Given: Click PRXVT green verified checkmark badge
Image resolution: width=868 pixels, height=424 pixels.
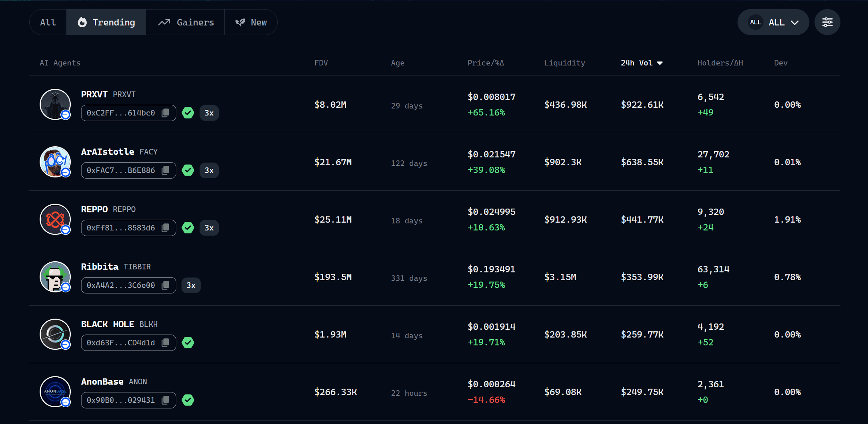Looking at the screenshot, I should point(188,113).
